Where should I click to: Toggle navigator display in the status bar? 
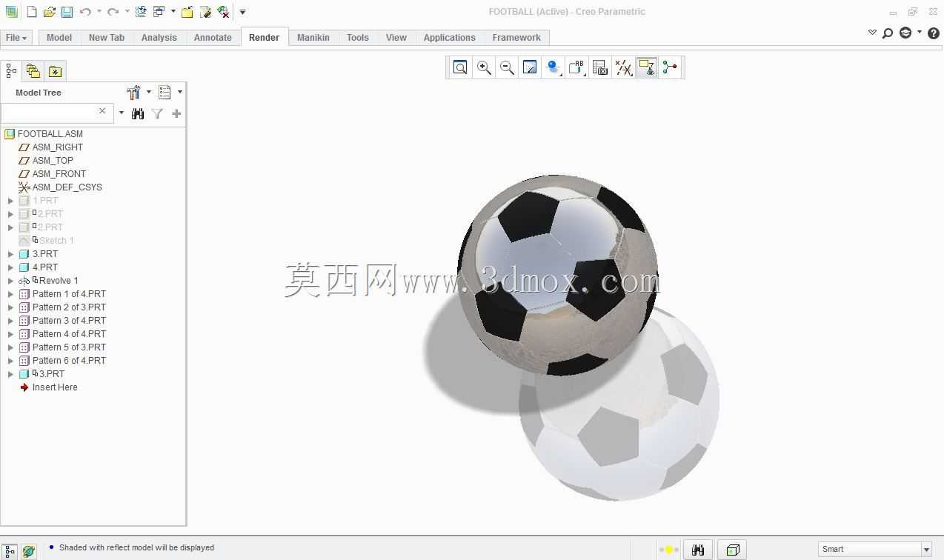(x=10, y=551)
